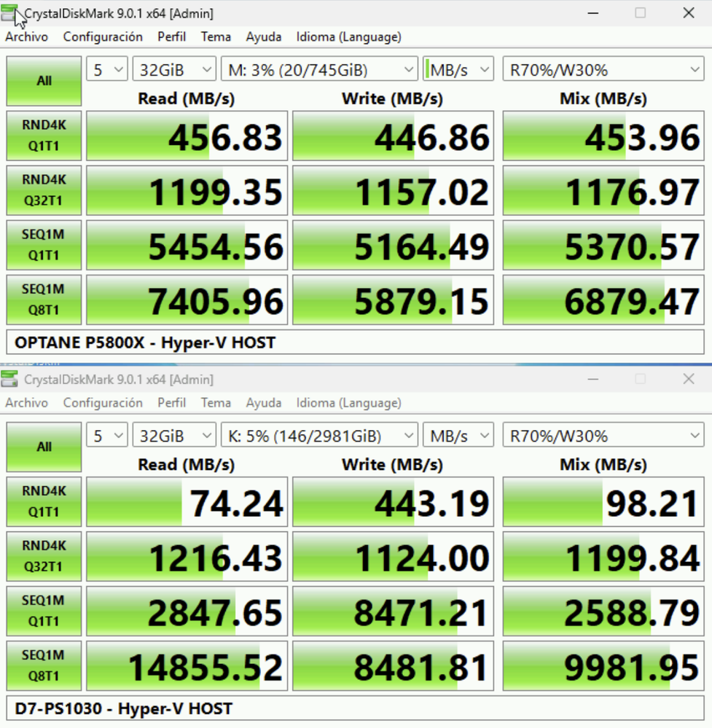Run SEQ1M Q8T1 test in D7-PS1030 window
The image size is (712, 728).
pyautogui.click(x=44, y=666)
